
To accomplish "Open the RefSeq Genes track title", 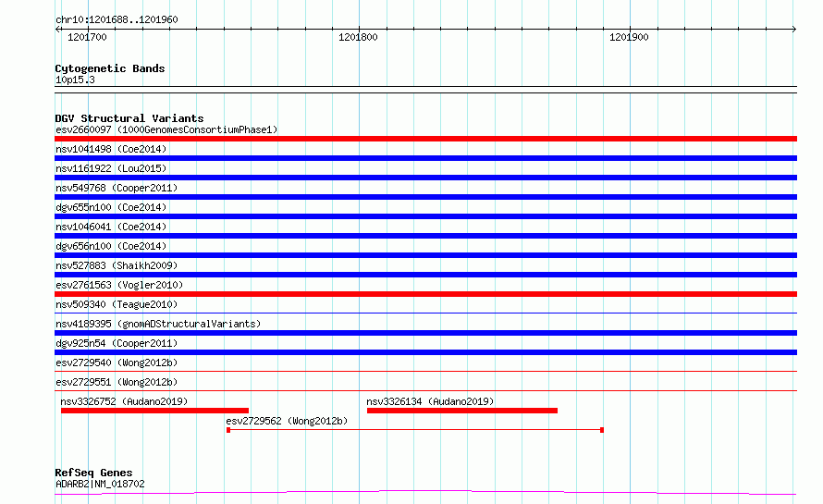I will [93, 473].
